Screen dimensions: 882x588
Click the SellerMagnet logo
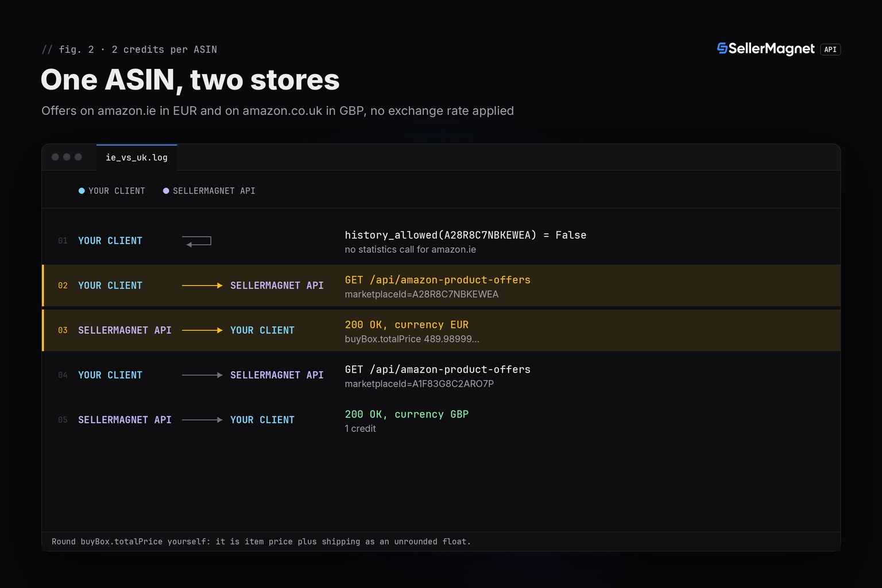765,49
